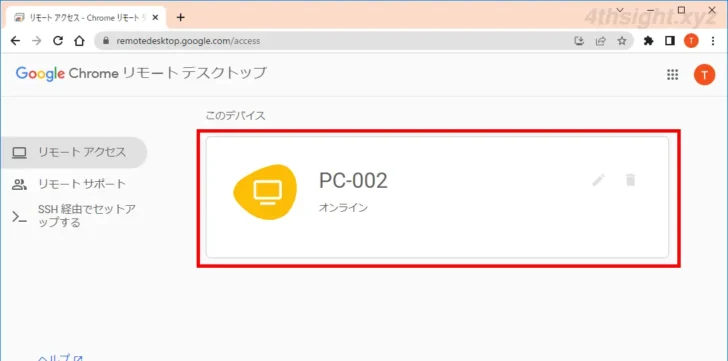
Task: Delete the PC-002 device with trash icon
Action: (x=630, y=180)
